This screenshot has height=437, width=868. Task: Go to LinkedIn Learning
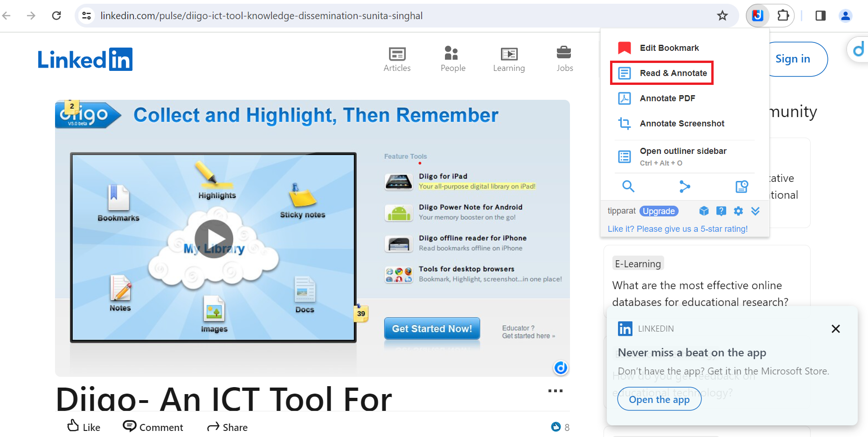(x=509, y=60)
